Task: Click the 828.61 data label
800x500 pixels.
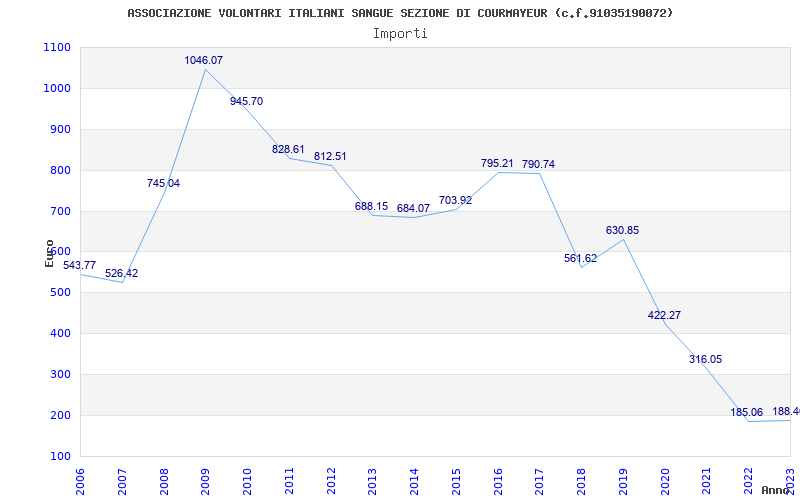Action: (x=288, y=150)
